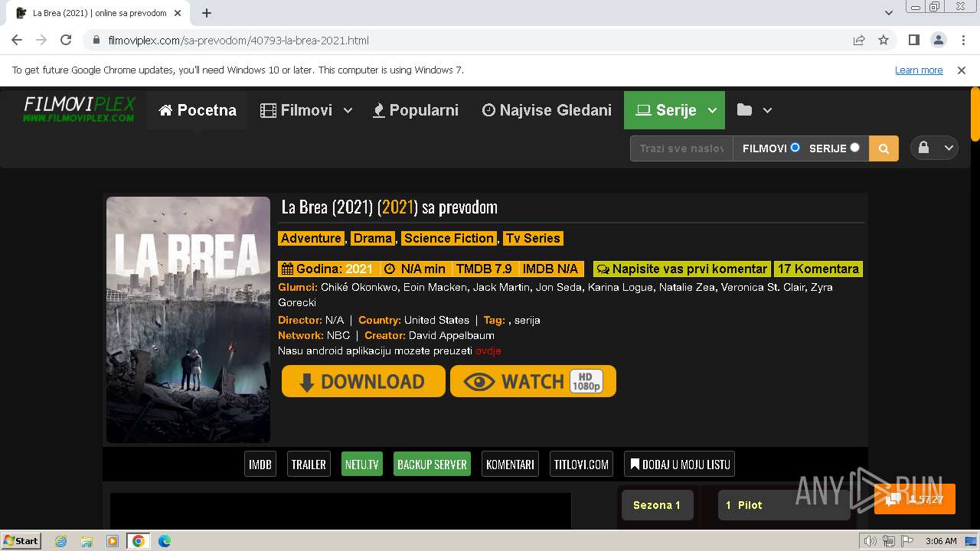Open the 17 Komentara badge
Screen dimensions: 980x551
tap(818, 269)
